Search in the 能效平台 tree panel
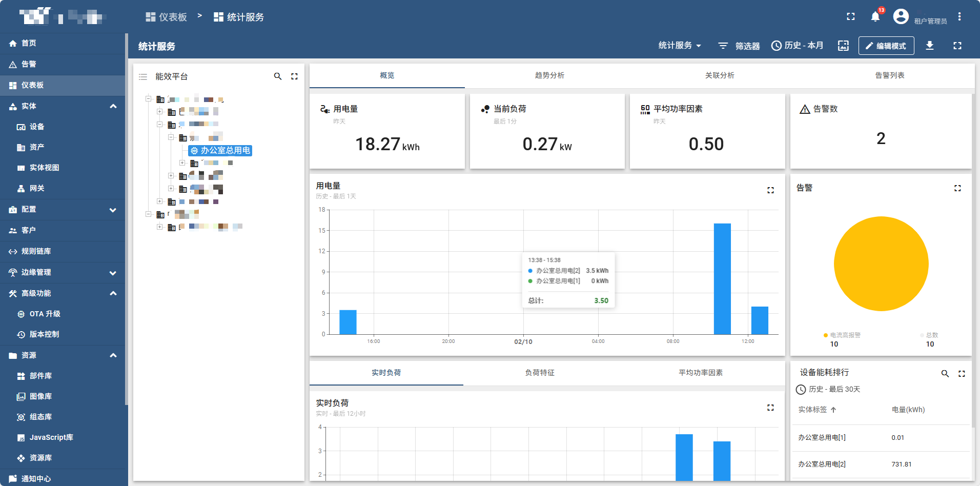This screenshot has width=980, height=486. pos(278,76)
